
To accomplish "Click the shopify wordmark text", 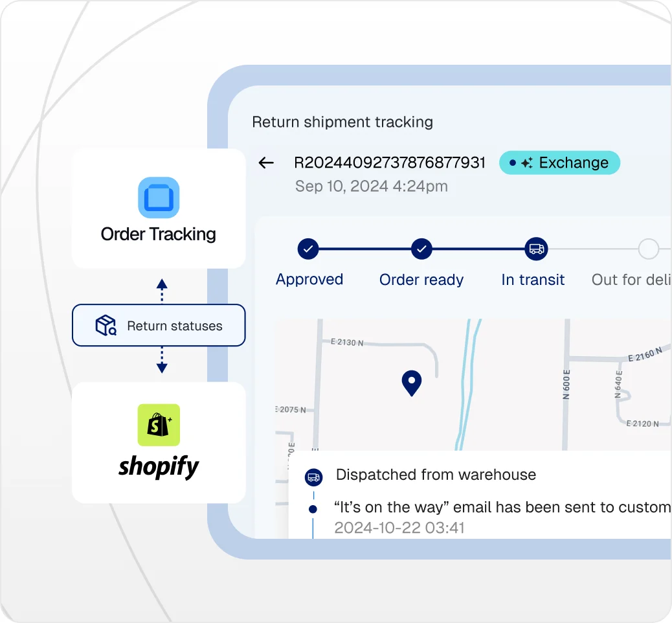I will pos(159,466).
